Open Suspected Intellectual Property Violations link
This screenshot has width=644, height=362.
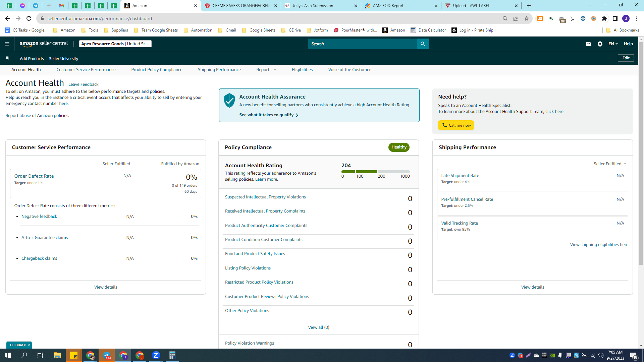pos(265,197)
